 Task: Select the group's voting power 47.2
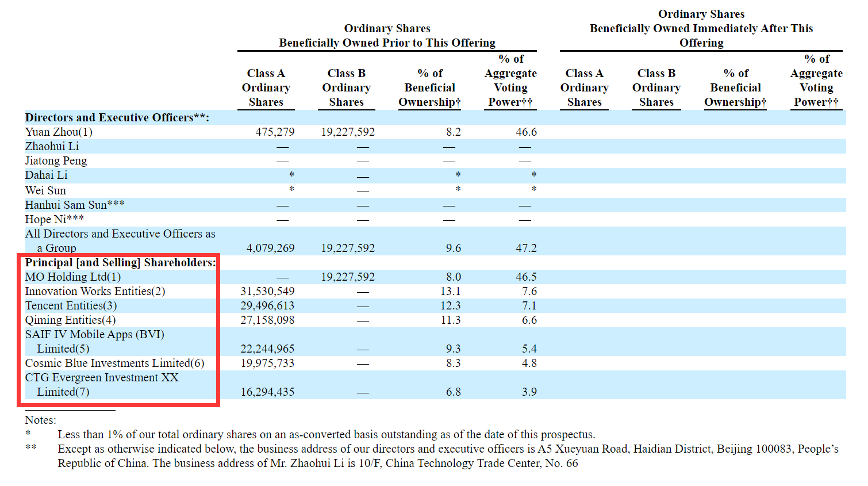(x=527, y=248)
